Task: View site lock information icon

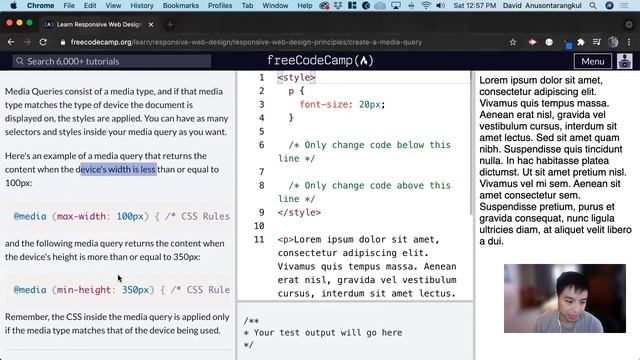Action: (62, 42)
